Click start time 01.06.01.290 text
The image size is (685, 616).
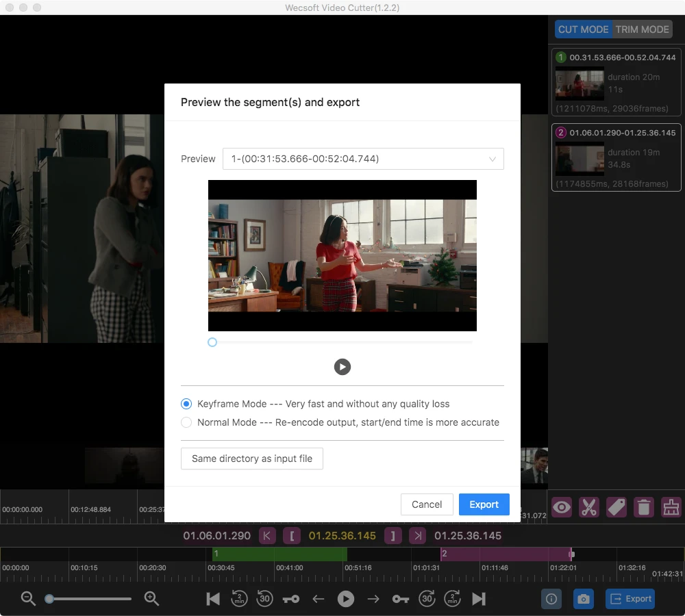click(x=216, y=536)
